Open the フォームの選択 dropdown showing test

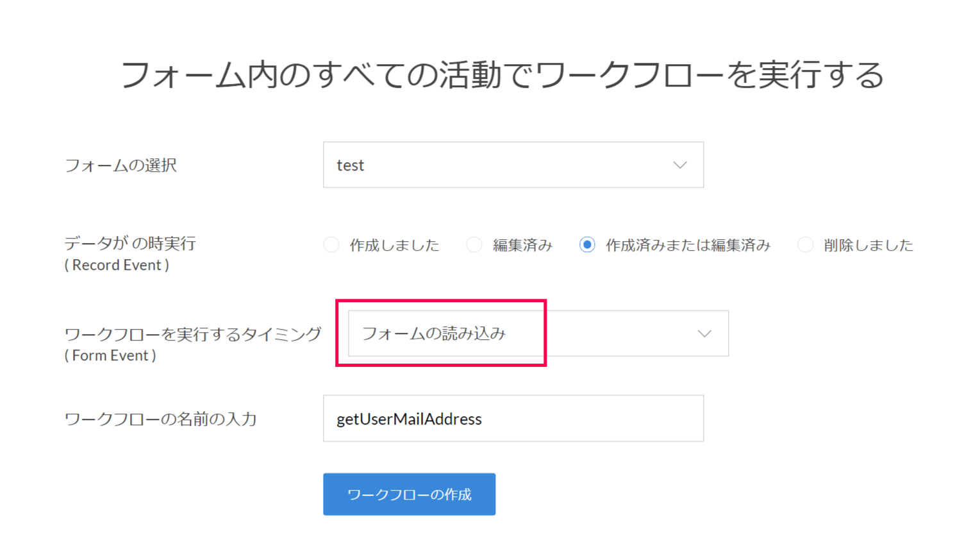tap(500, 165)
